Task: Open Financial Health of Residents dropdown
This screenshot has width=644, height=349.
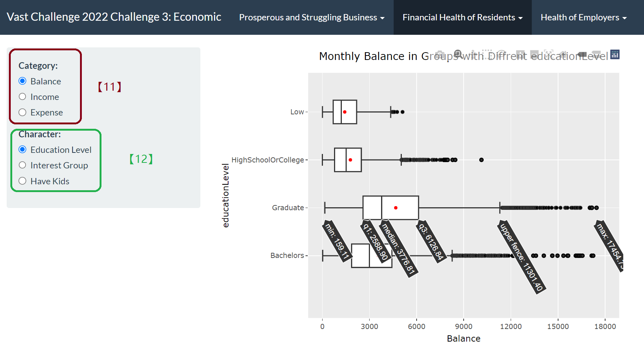Action: (462, 17)
